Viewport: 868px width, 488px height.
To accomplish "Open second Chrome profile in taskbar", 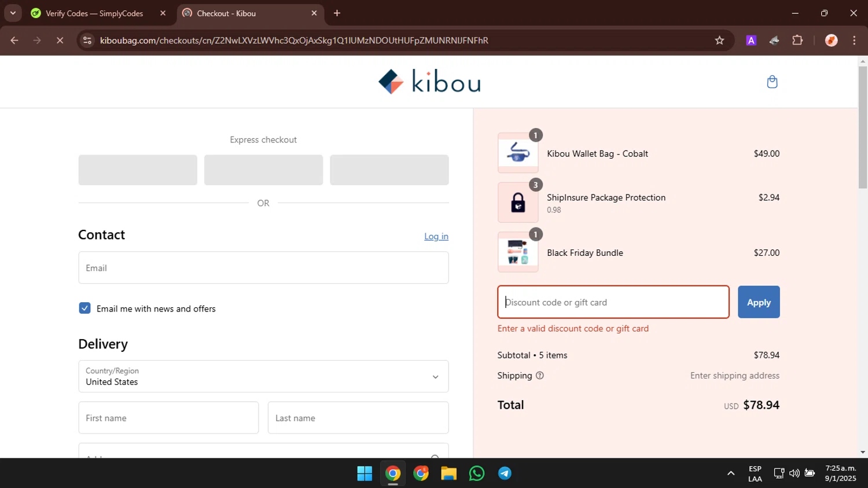I will click(421, 474).
